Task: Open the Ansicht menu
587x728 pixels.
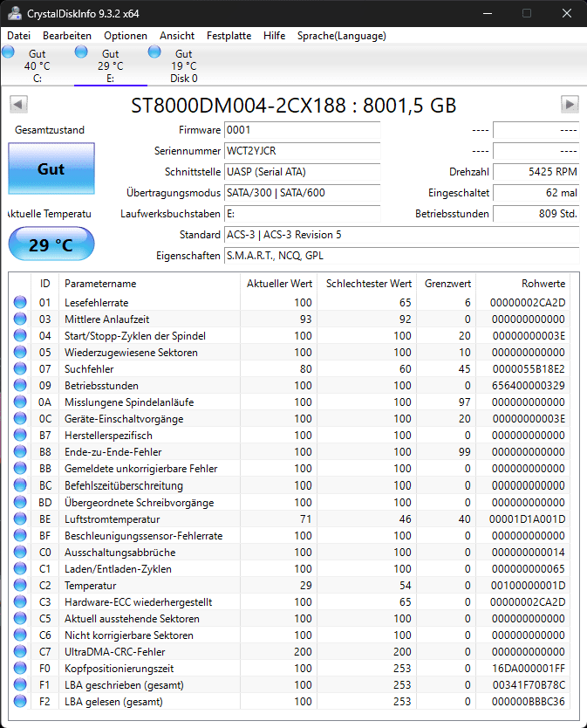Action: [x=177, y=36]
